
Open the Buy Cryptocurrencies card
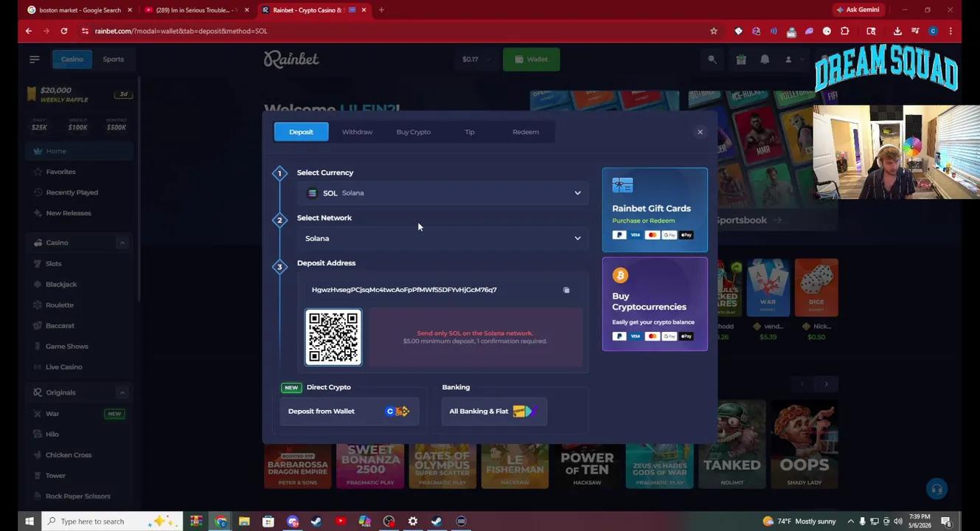point(655,304)
